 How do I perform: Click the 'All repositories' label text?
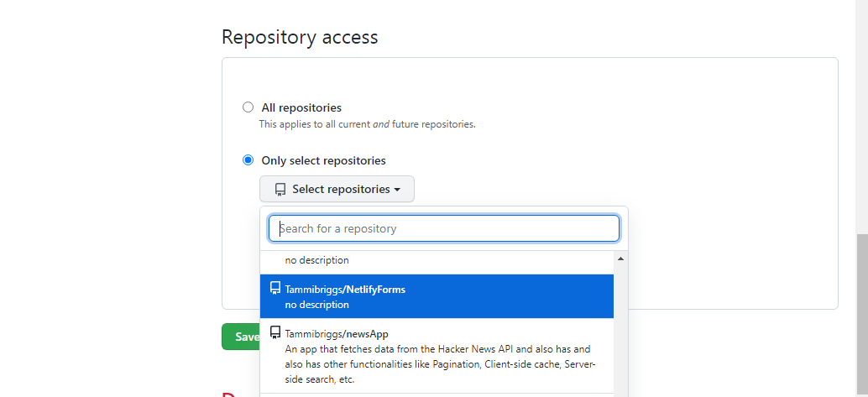coord(301,107)
